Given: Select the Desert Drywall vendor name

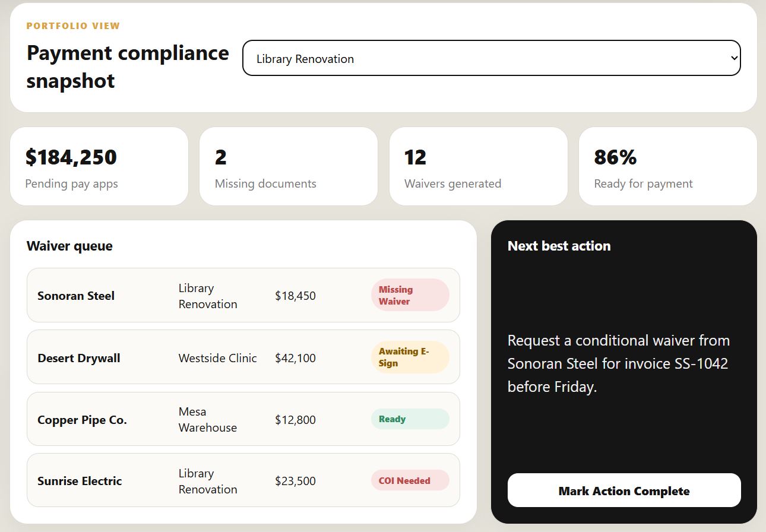Looking at the screenshot, I should click(79, 358).
